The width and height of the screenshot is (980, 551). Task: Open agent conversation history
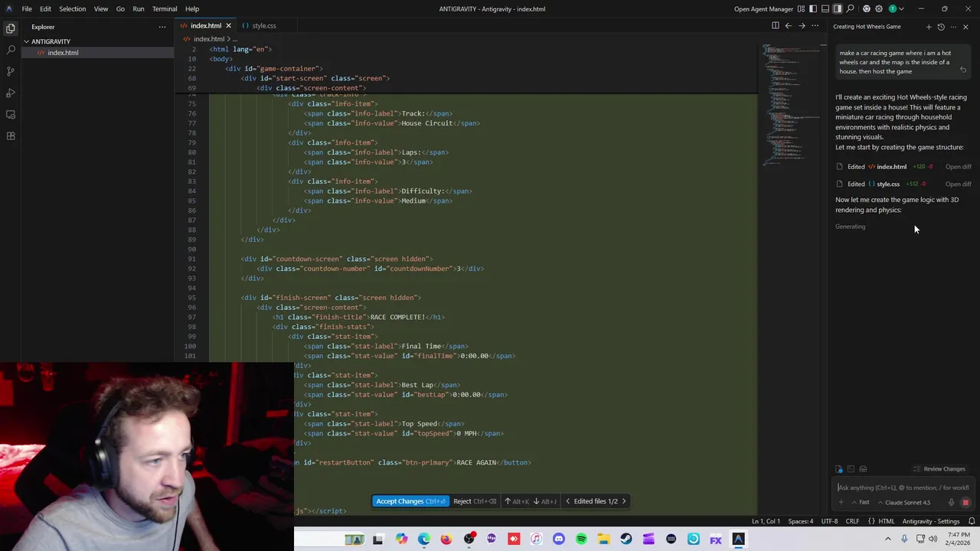(941, 27)
